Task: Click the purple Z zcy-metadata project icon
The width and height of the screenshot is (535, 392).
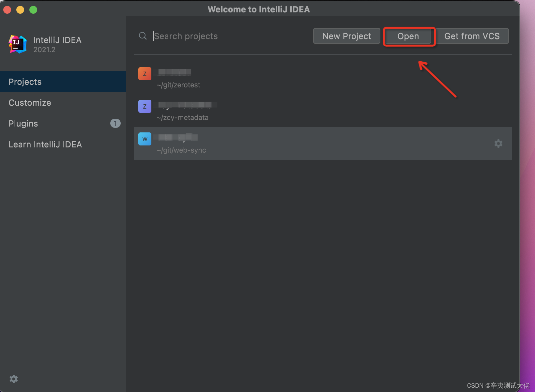Action: click(x=145, y=106)
